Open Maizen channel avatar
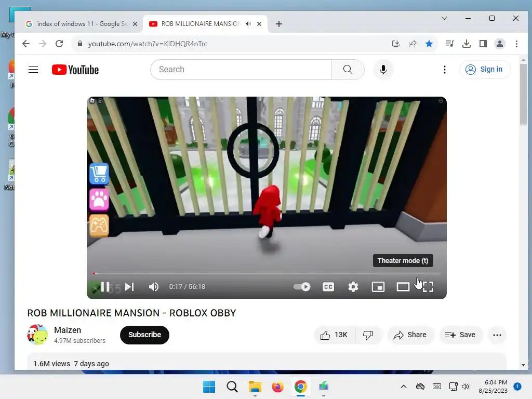532x399 pixels. [37, 335]
